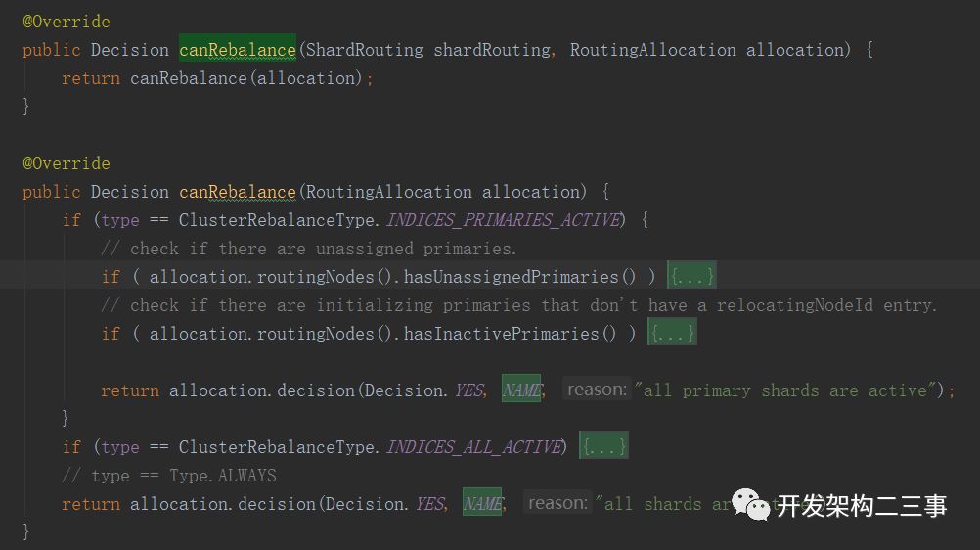
Task: Expand folded block after hasUnassignedPrimaries() condition
Action: [x=691, y=275]
